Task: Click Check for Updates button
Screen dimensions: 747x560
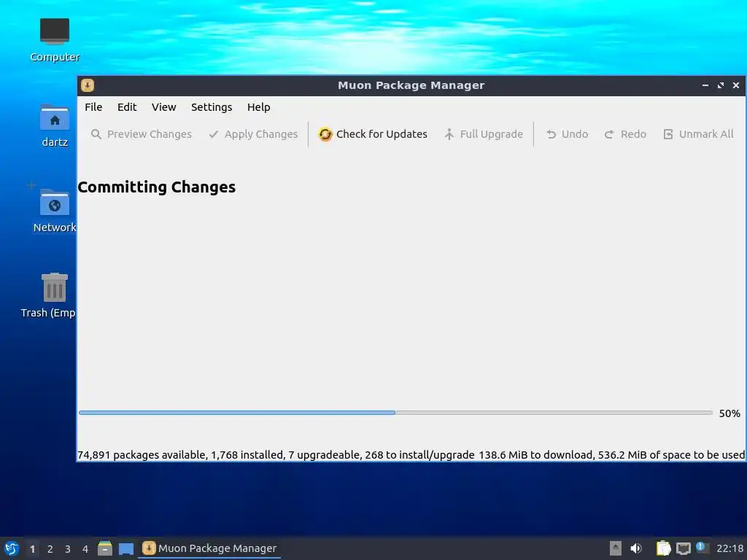Action: tap(373, 134)
